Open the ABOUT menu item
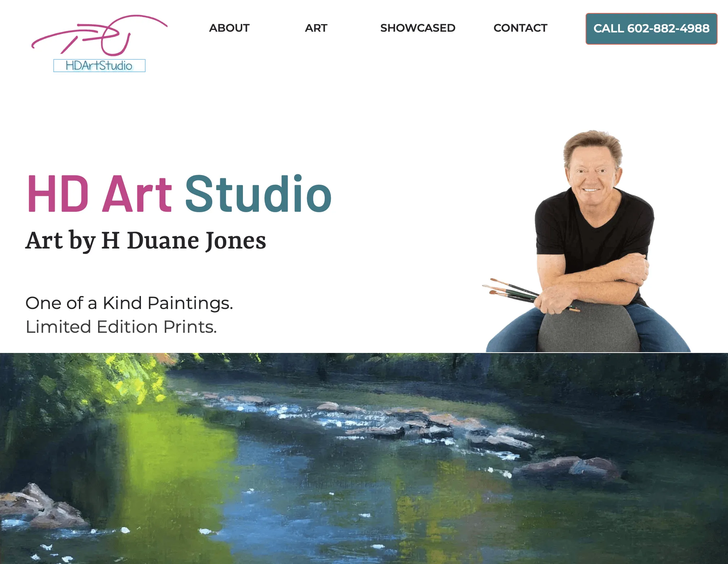Viewport: 728px width, 564px height. click(x=229, y=28)
